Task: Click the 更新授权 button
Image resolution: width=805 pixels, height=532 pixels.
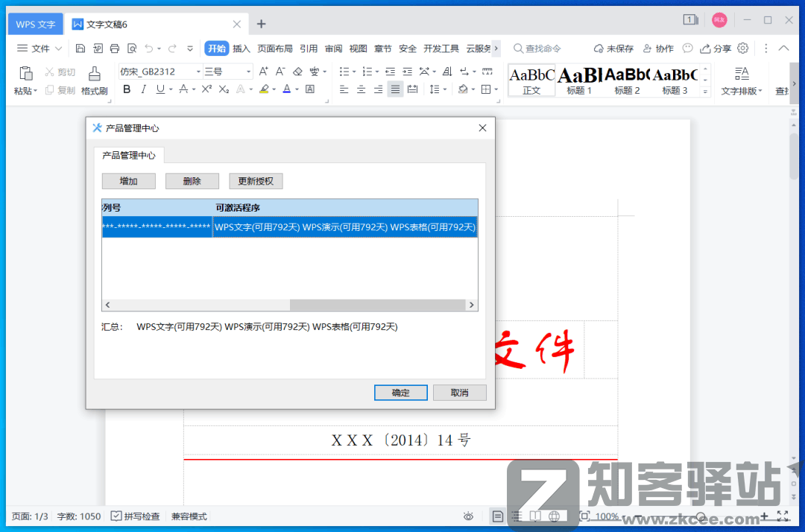Action: pos(256,180)
